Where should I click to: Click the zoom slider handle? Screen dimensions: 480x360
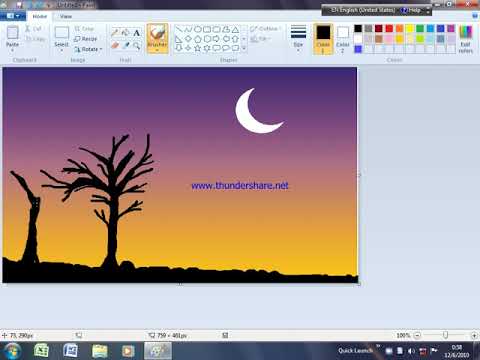[445, 335]
